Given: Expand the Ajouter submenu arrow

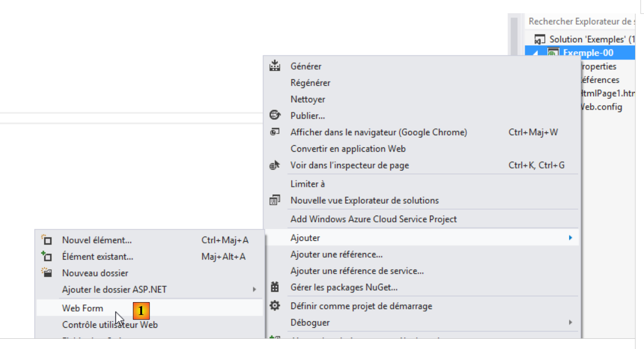Looking at the screenshot, I should [x=570, y=238].
